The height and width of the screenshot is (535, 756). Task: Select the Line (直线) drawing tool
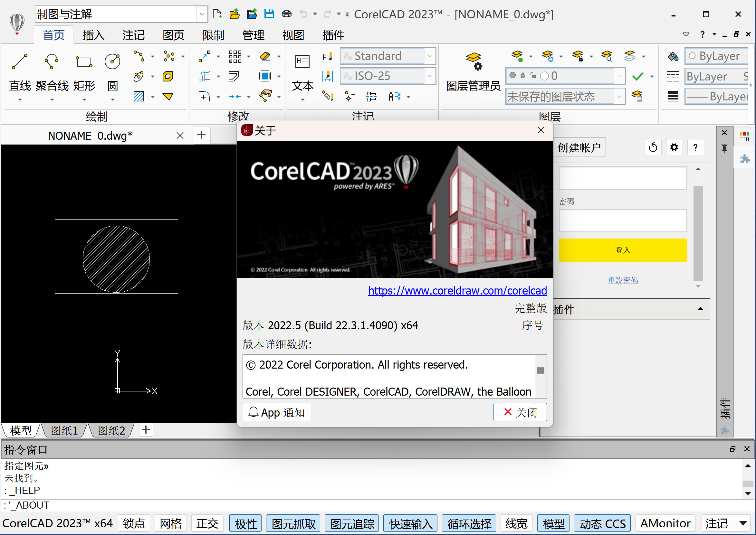pyautogui.click(x=19, y=61)
